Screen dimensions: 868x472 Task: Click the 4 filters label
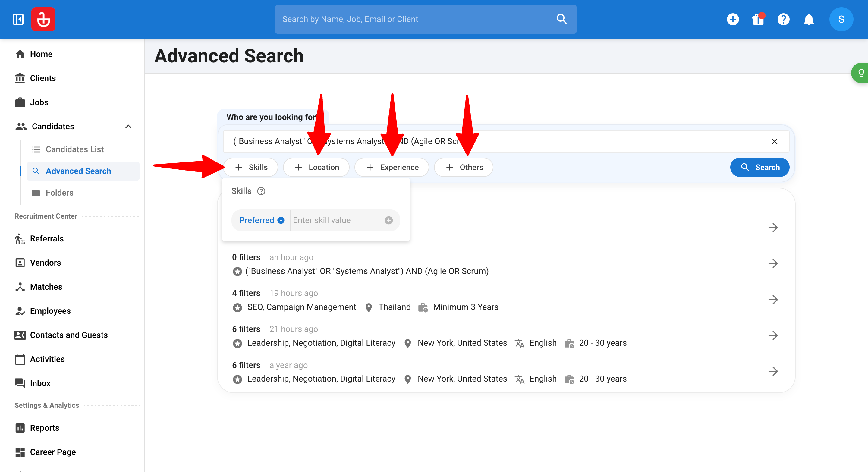click(x=246, y=293)
